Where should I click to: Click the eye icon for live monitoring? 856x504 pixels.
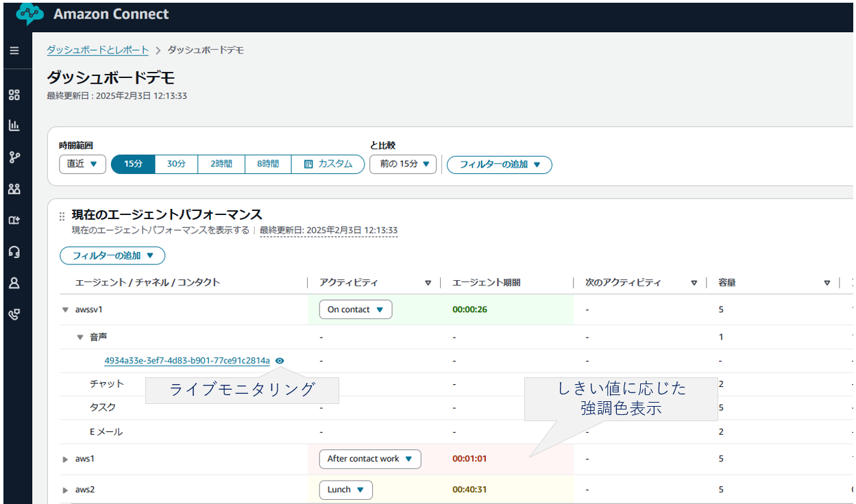[x=280, y=361]
